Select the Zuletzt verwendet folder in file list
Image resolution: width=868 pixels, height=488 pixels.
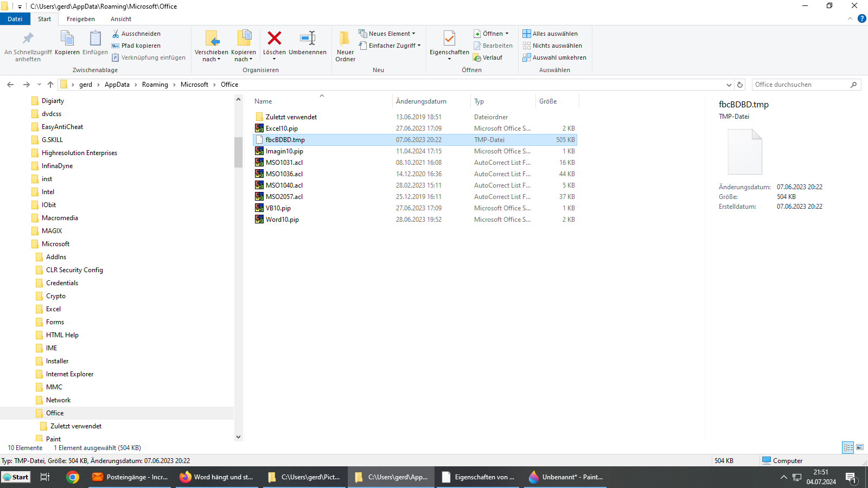tap(291, 117)
